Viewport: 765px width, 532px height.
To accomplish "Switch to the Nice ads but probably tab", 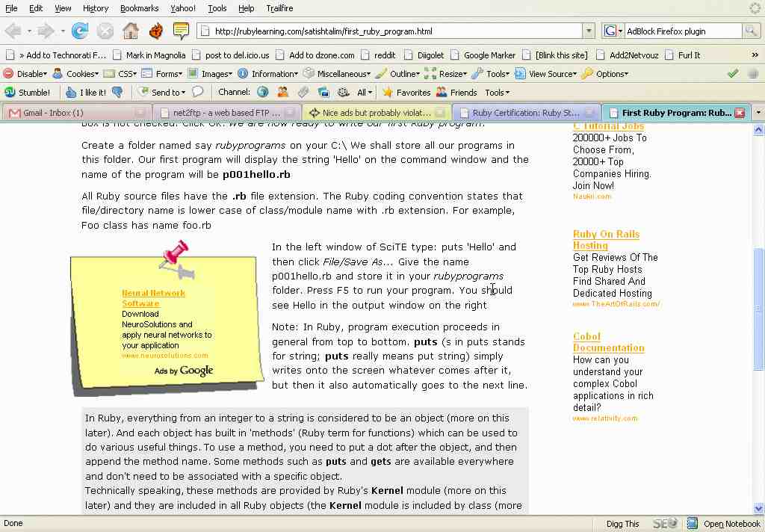I will (376, 113).
